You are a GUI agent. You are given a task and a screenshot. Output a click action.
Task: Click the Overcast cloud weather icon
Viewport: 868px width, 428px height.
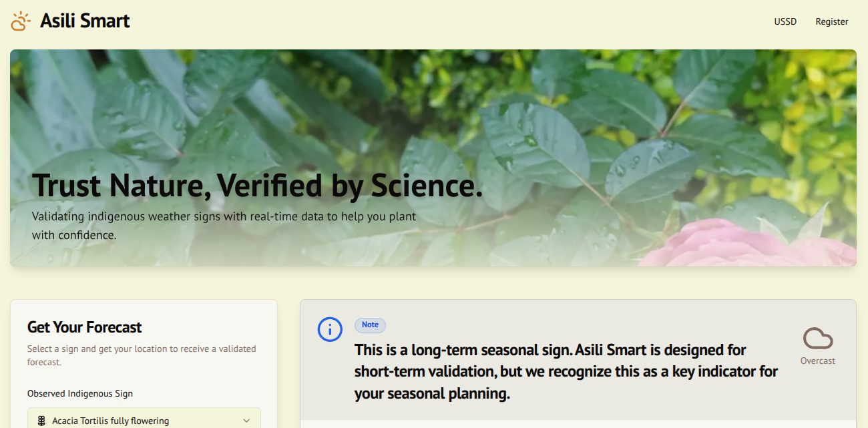pos(817,339)
